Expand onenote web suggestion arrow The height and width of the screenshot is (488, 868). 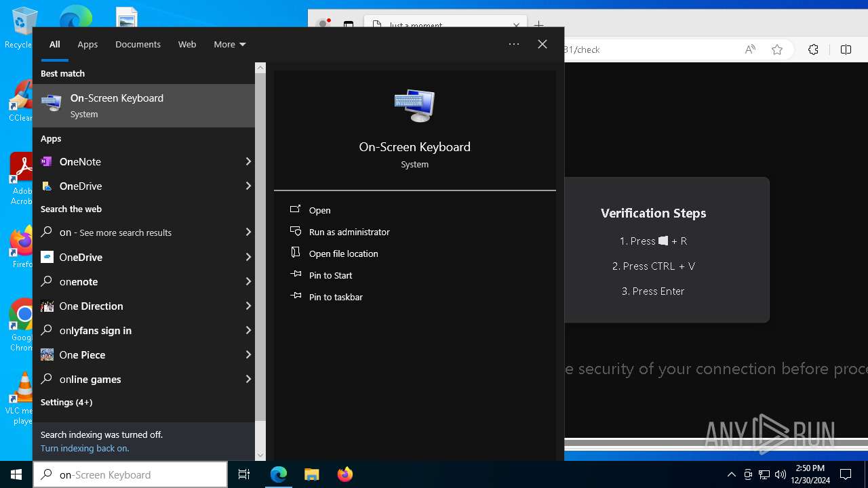(x=248, y=281)
